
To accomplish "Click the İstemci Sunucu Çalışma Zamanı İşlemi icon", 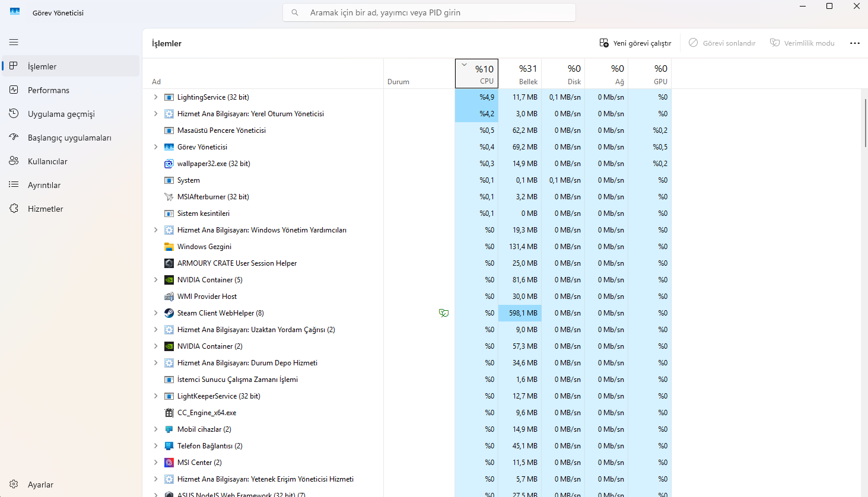I will 169,380.
